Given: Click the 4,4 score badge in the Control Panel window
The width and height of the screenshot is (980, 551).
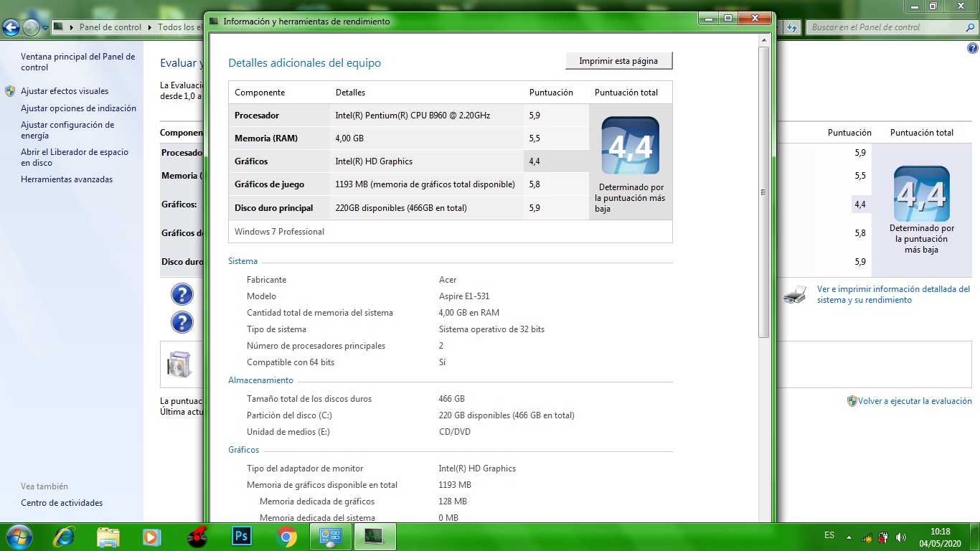Looking at the screenshot, I should pyautogui.click(x=922, y=194).
